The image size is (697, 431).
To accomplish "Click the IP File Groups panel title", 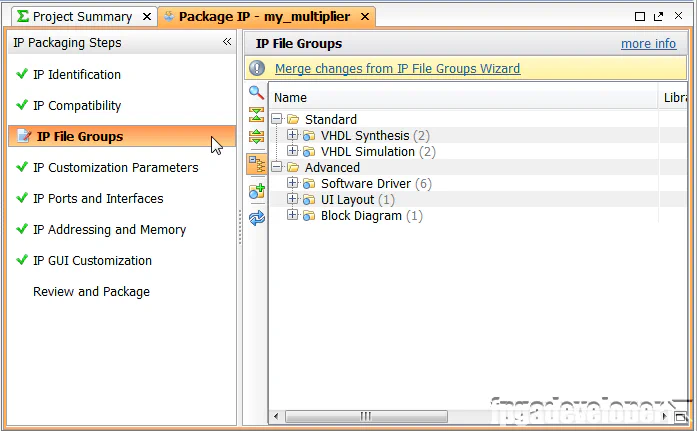I will [x=299, y=44].
